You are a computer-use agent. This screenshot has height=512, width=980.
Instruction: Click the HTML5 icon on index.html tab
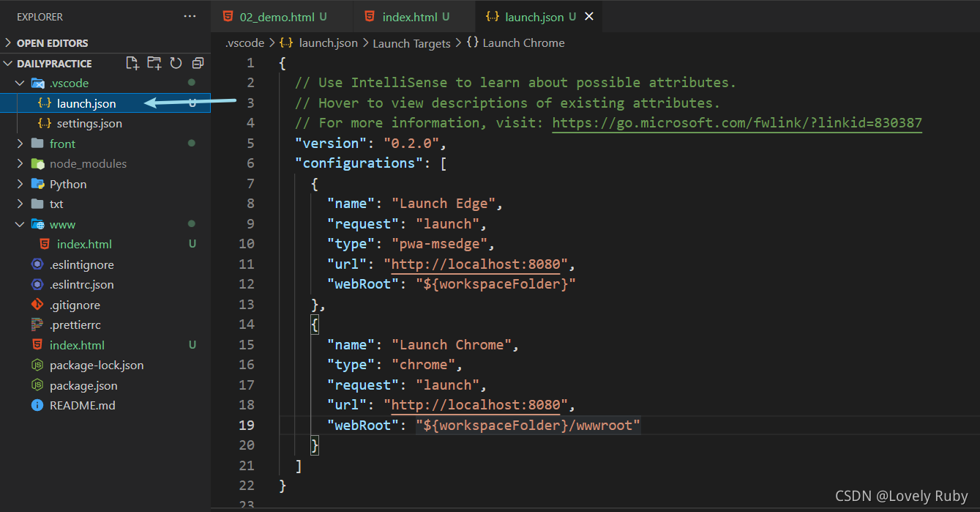pyautogui.click(x=370, y=16)
